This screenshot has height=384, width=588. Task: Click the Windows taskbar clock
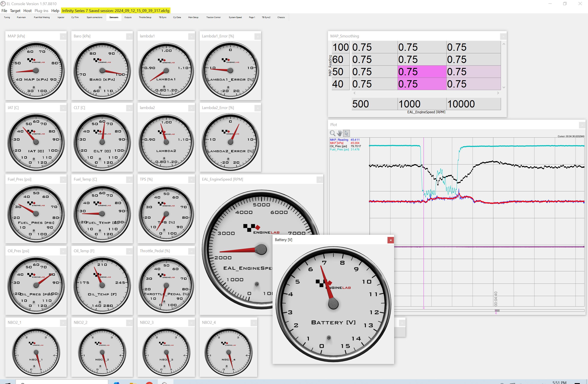point(559,382)
